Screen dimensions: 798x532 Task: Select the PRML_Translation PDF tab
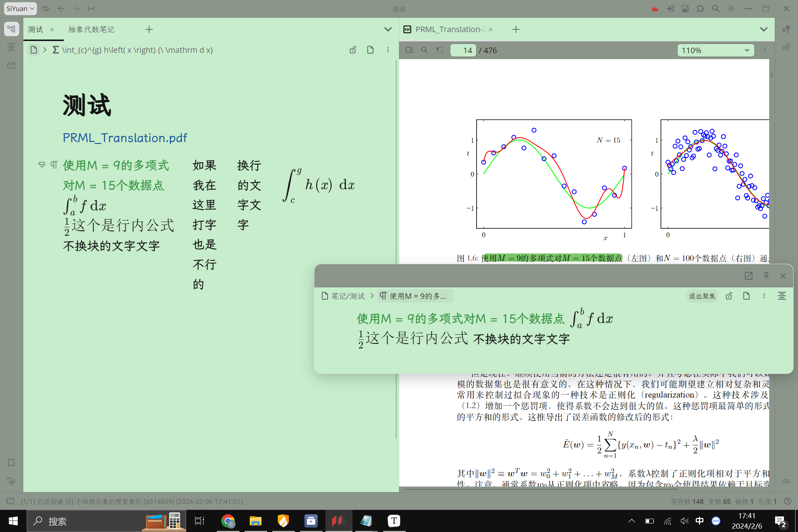(450, 29)
